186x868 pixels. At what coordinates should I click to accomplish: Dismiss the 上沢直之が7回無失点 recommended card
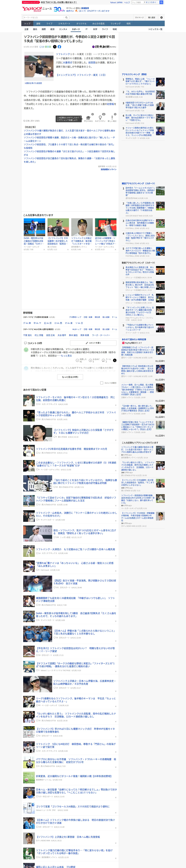pos(92,250)
